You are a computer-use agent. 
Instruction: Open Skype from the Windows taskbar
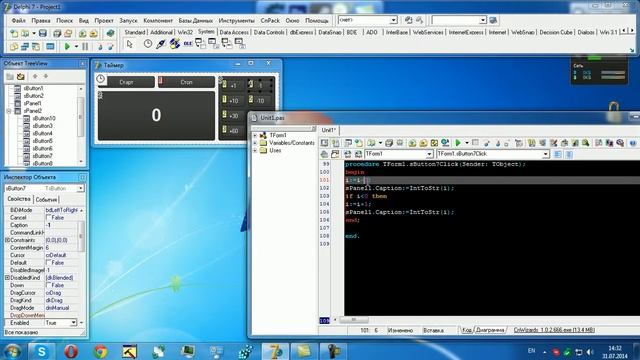click(x=41, y=351)
